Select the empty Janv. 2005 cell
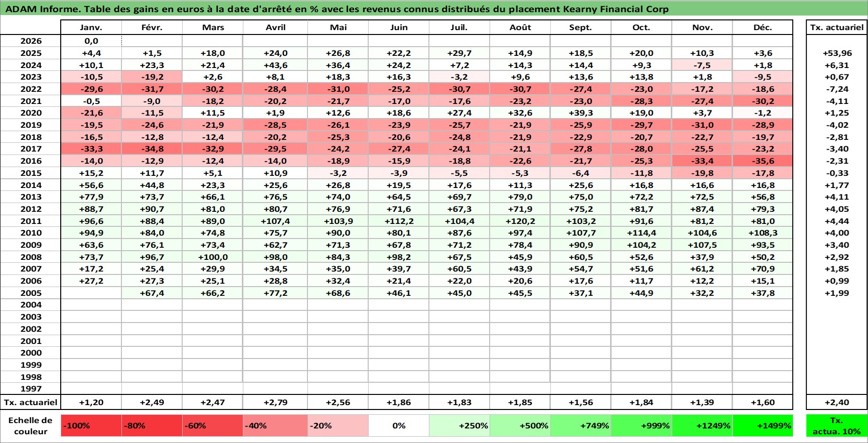Screen dimensions: 868x443 pos(91,293)
